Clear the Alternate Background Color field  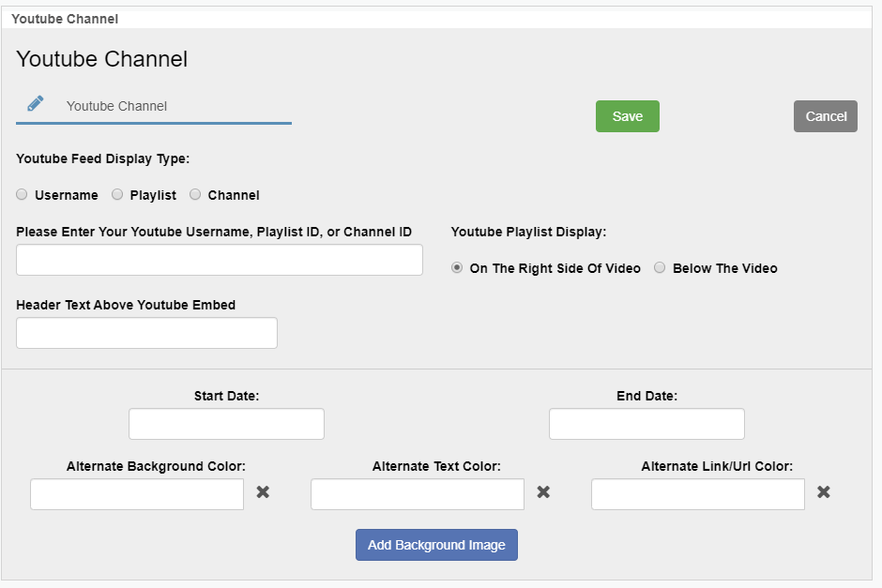(x=263, y=492)
